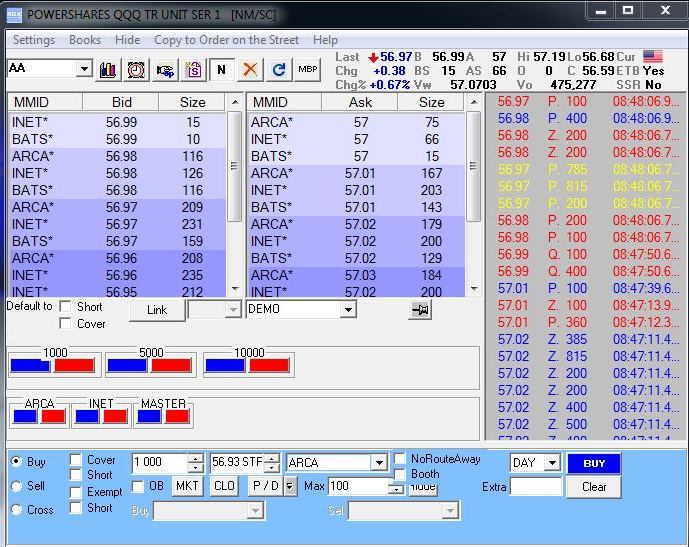The image size is (689, 547).
Task: Open the ARCA route dropdown
Action: coord(379,463)
